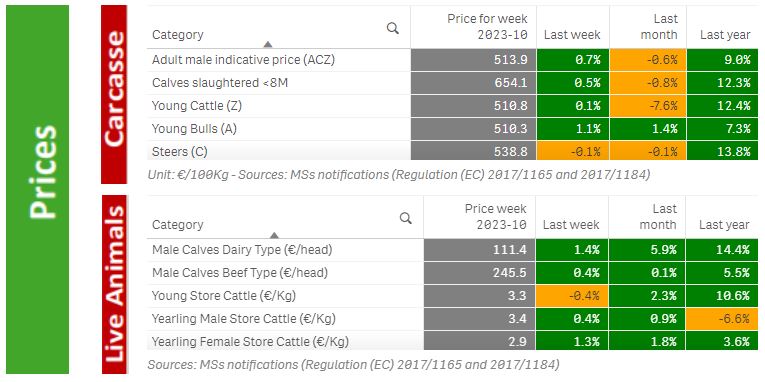Sort Carcasse table by Last week column
Screen dimensions: 765x382
click(x=572, y=35)
